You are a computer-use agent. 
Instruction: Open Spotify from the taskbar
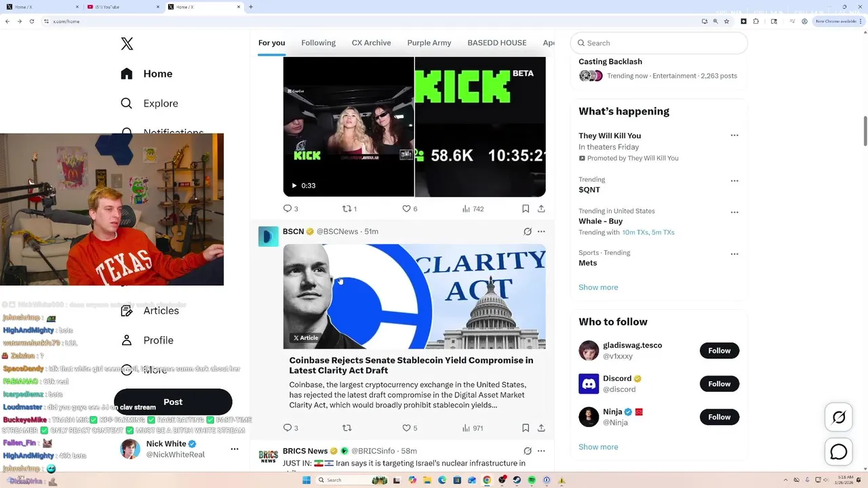tap(531, 480)
